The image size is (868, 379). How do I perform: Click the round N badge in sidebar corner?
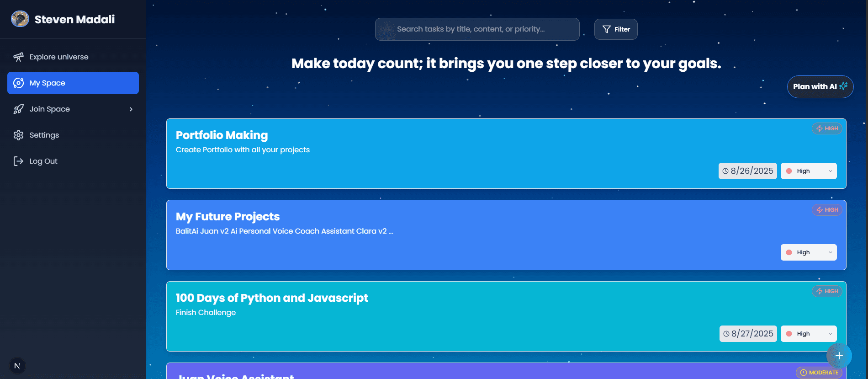pyautogui.click(x=17, y=366)
